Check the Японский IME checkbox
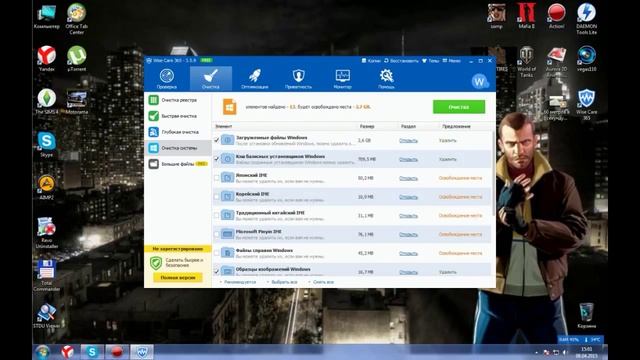 217,178
